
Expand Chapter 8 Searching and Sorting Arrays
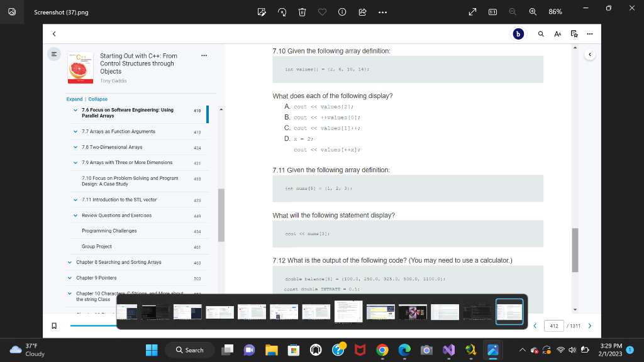point(70,262)
